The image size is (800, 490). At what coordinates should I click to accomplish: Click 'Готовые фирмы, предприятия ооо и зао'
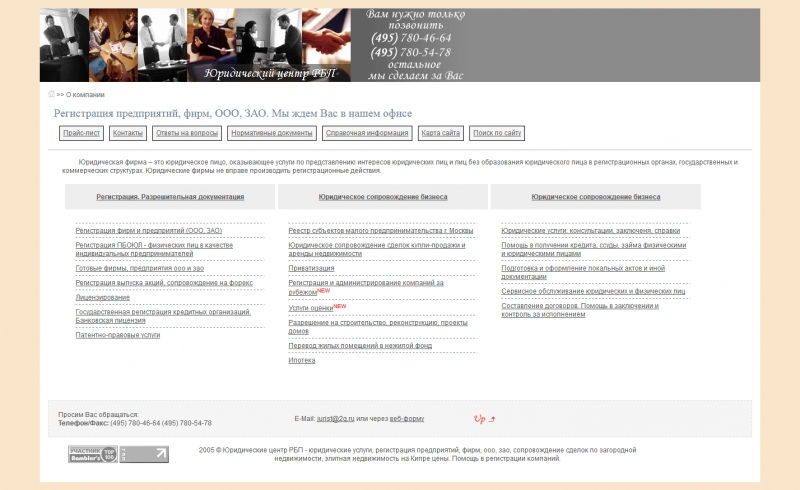139,268
